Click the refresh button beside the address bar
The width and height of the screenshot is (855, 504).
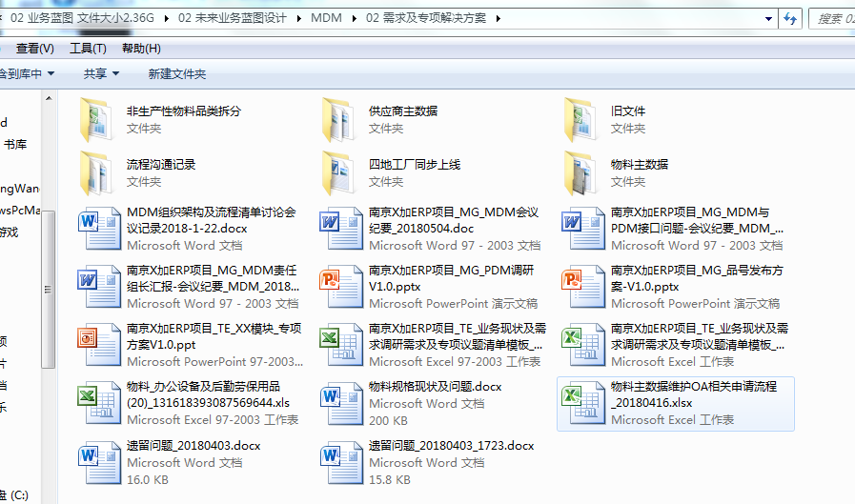(x=789, y=18)
